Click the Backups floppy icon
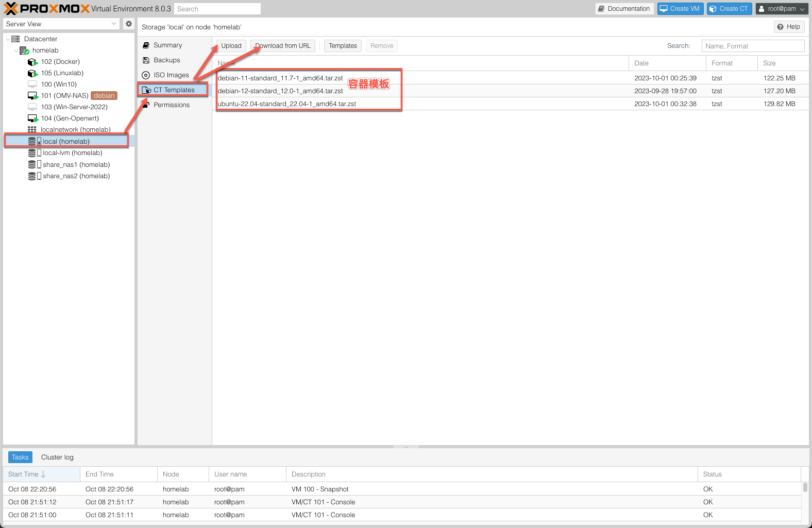812x528 pixels. 146,60
